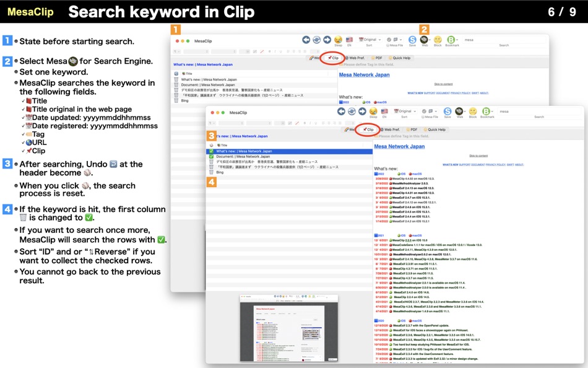Switch to the Quick Help tab in the front window

pos(435,129)
